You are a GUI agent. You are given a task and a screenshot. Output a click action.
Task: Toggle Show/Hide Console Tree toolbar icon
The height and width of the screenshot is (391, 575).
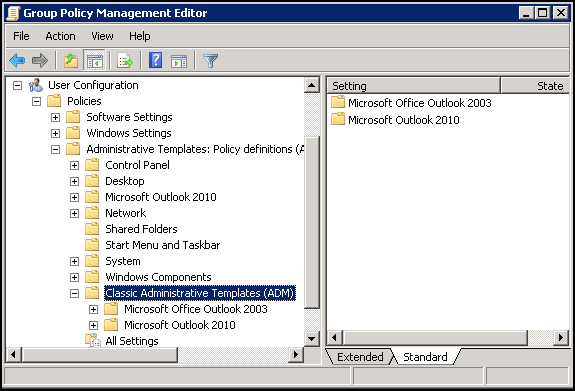point(94,60)
